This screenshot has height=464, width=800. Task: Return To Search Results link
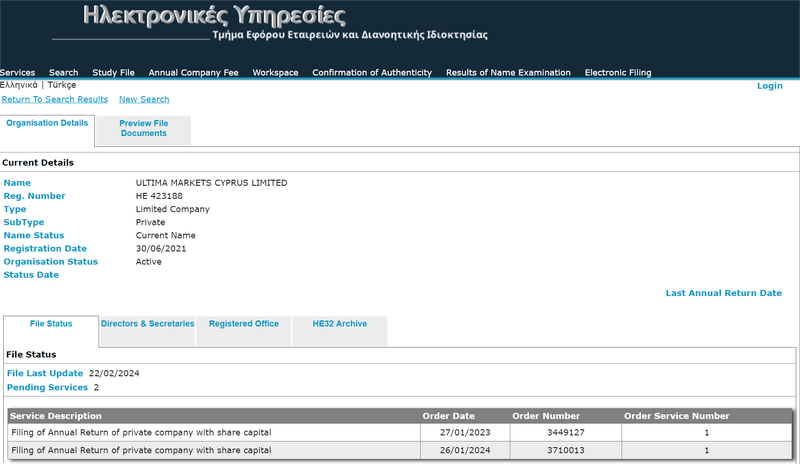coord(55,100)
